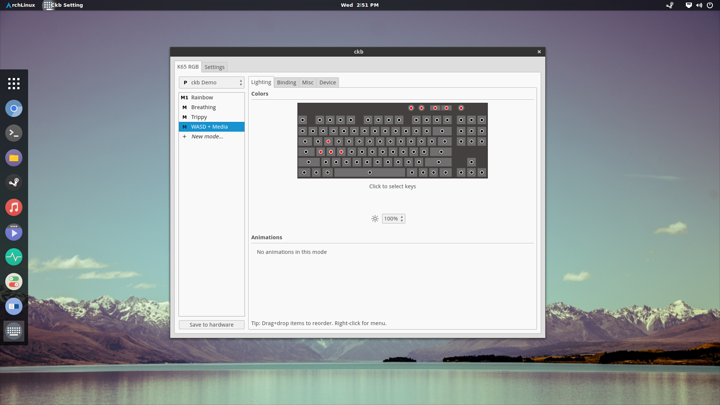720x405 pixels.
Task: Switch to the Device tab
Action: (x=327, y=82)
